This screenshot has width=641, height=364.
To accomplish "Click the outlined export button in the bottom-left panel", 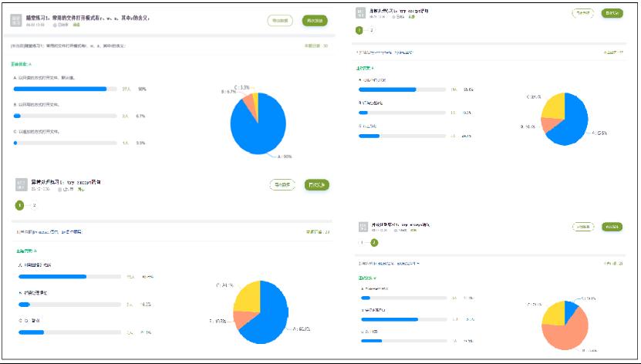I will coord(282,184).
